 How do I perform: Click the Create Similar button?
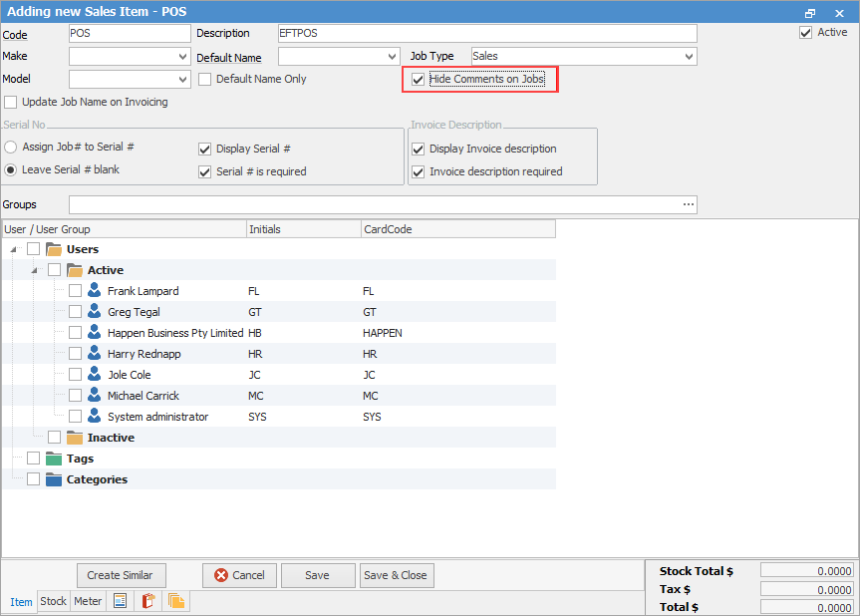[122, 575]
